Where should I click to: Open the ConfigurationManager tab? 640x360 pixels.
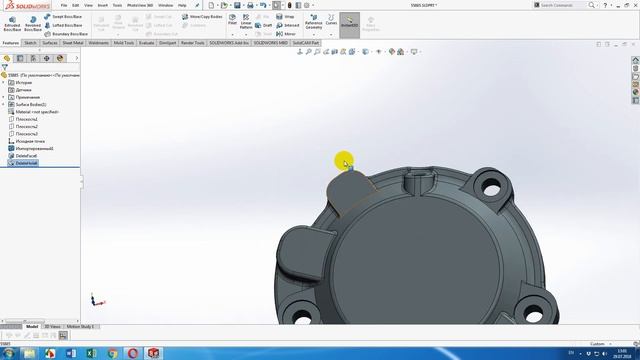pyautogui.click(x=33, y=58)
